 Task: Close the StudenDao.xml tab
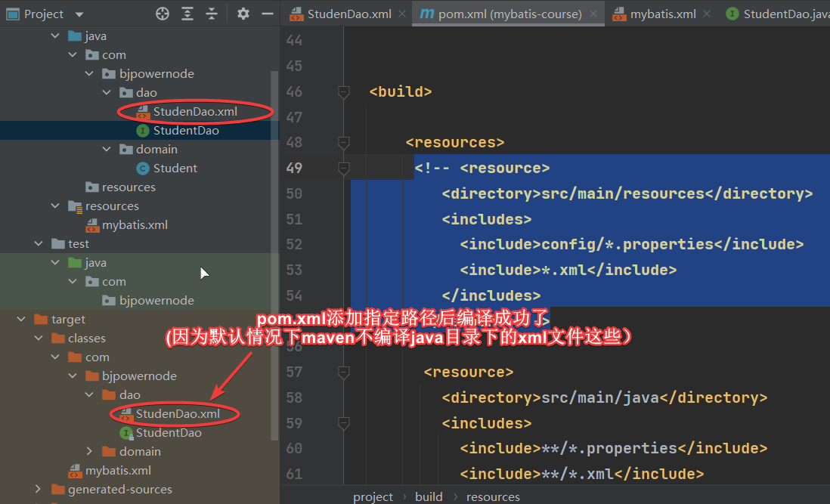[x=402, y=14]
